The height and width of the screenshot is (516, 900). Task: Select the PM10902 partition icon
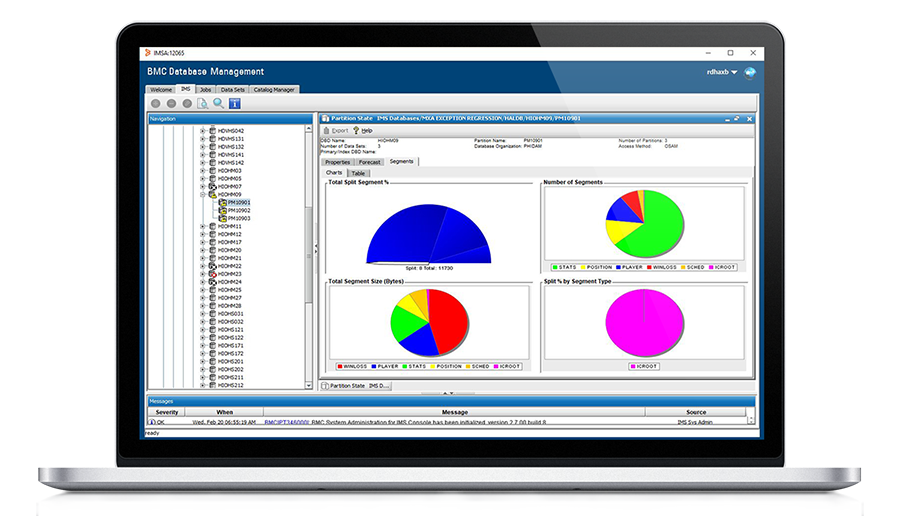[x=222, y=210]
